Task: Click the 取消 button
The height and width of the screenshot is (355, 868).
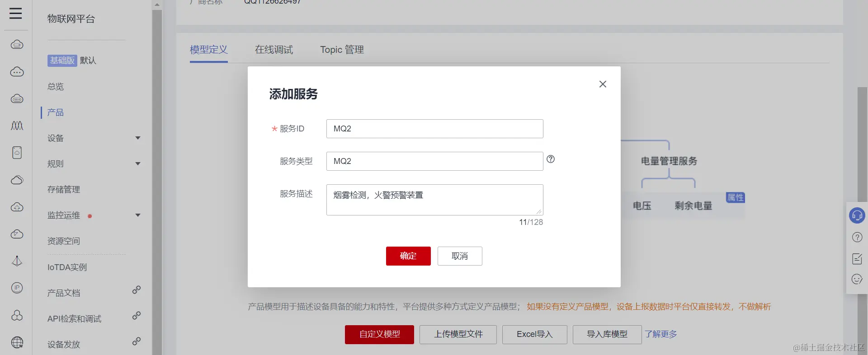Action: 460,256
